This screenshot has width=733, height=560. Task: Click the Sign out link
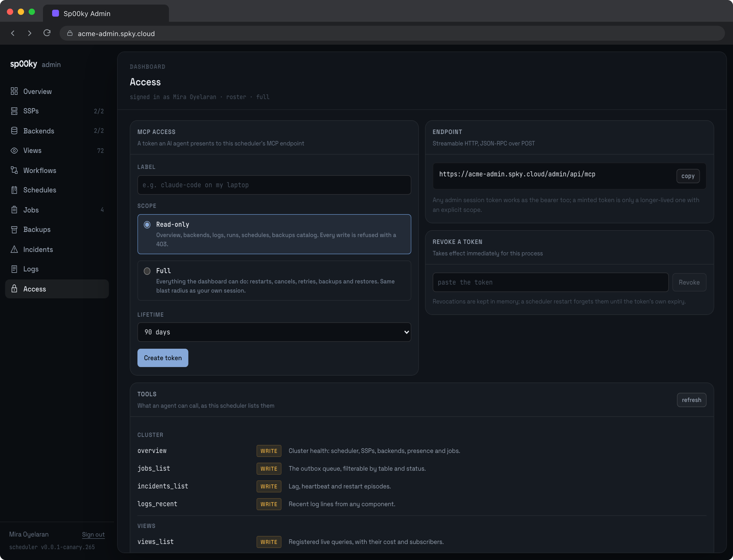93,534
